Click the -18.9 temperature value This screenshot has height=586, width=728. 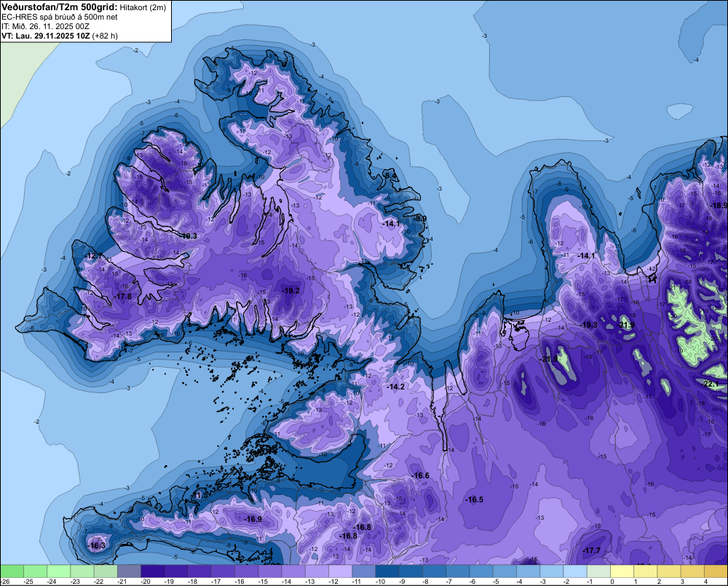pyautogui.click(x=719, y=205)
